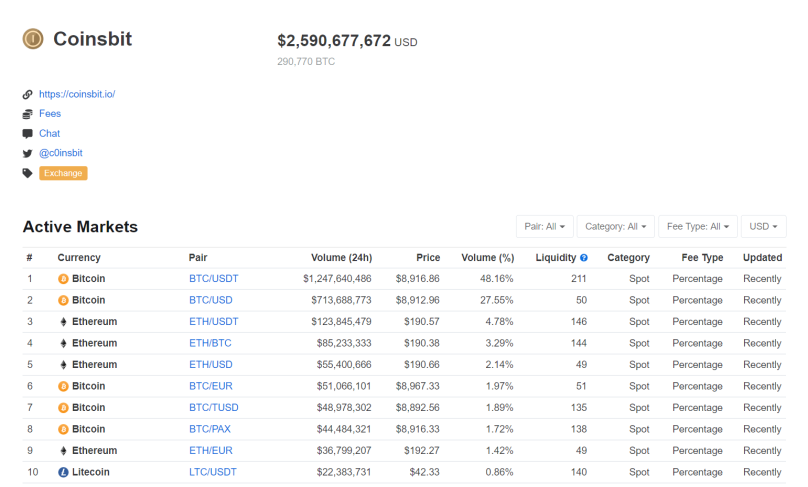This screenshot has height=487, width=808.
Task: Open the ETH/USDT pair link
Action: pyautogui.click(x=213, y=322)
